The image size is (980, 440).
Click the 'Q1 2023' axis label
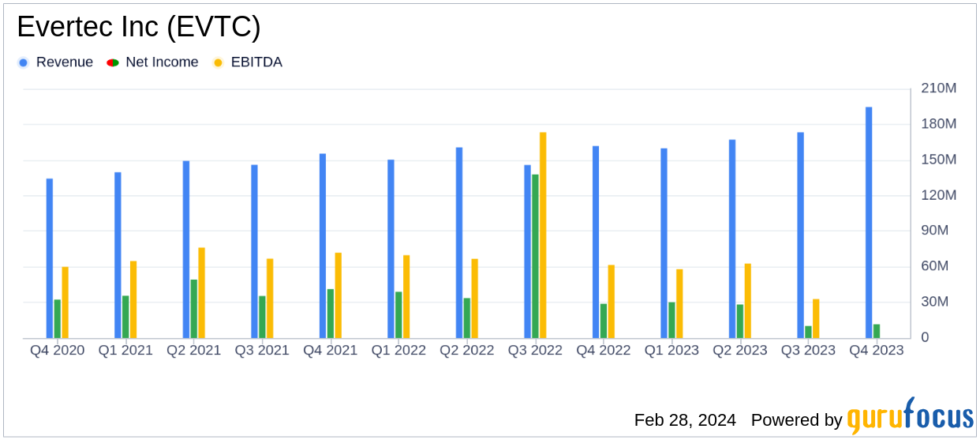(671, 351)
